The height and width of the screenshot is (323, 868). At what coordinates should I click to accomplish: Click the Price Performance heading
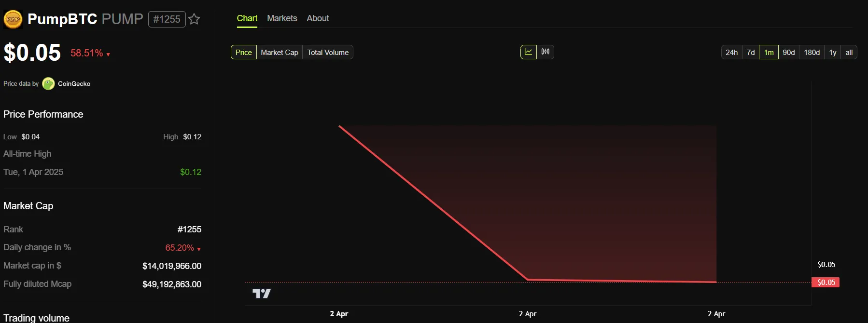point(43,114)
